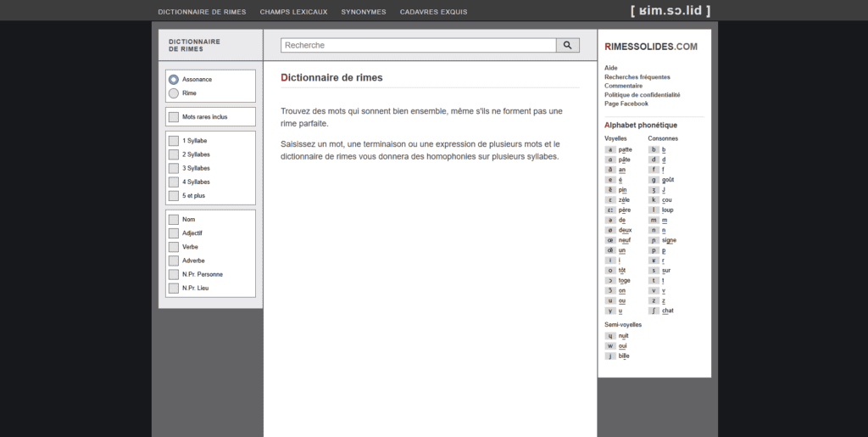Viewport: 868px width, 437px height.
Task: Insert the phonetic symbol for 'patte'
Action: coord(610,149)
